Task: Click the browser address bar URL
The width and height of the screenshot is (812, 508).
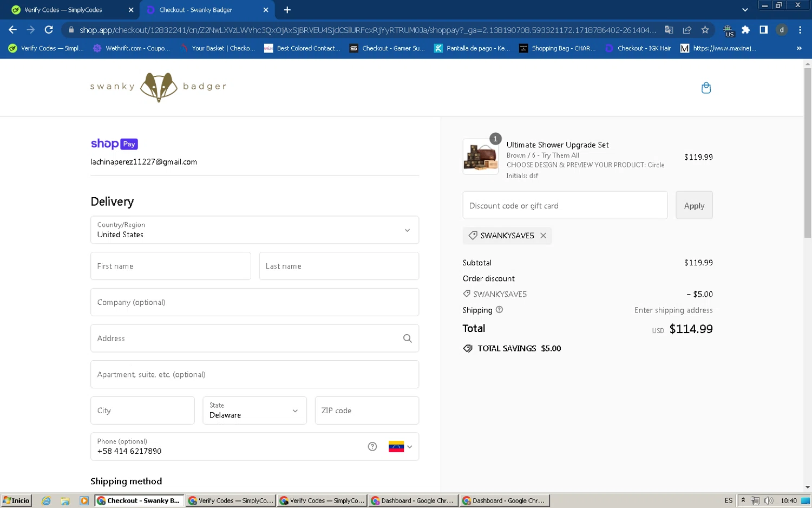Action: (368, 30)
